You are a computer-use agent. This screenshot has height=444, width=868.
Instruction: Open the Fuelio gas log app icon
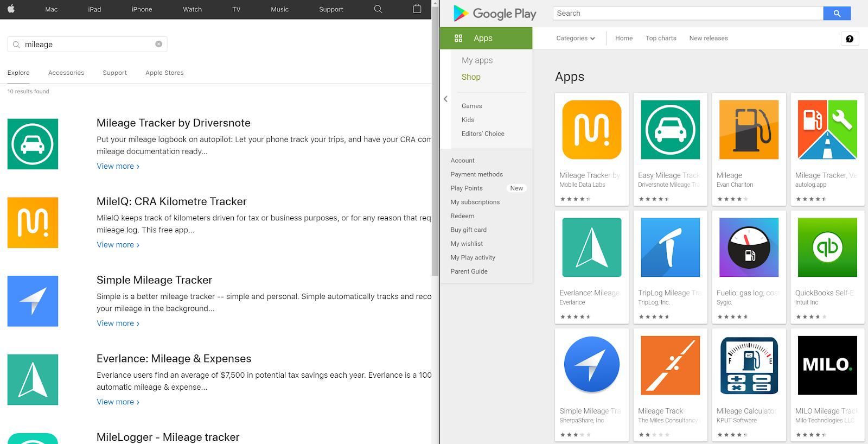coord(749,248)
